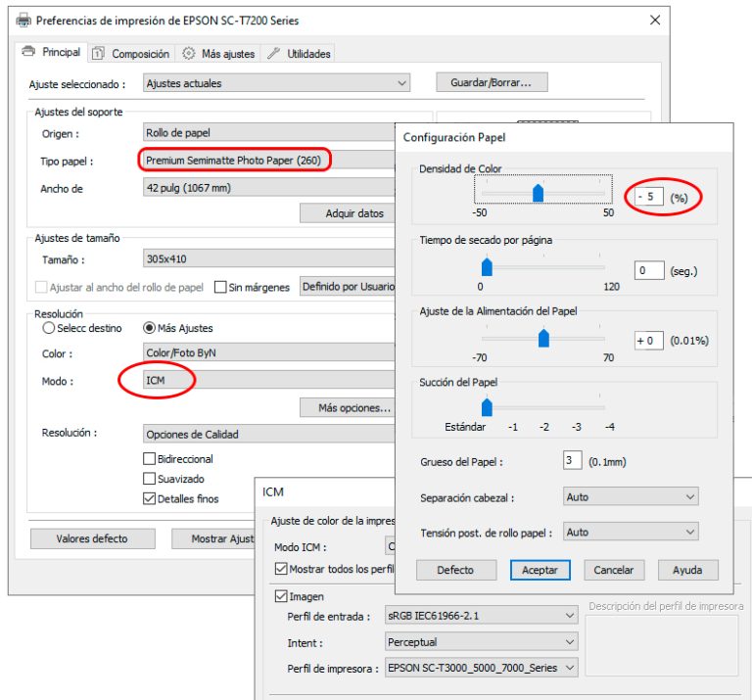The image size is (752, 700).
Task: Select the Selecc destino radio button
Action: coord(48,328)
